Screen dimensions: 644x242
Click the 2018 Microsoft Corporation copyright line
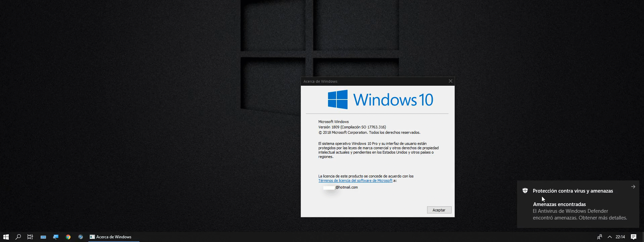coord(369,132)
